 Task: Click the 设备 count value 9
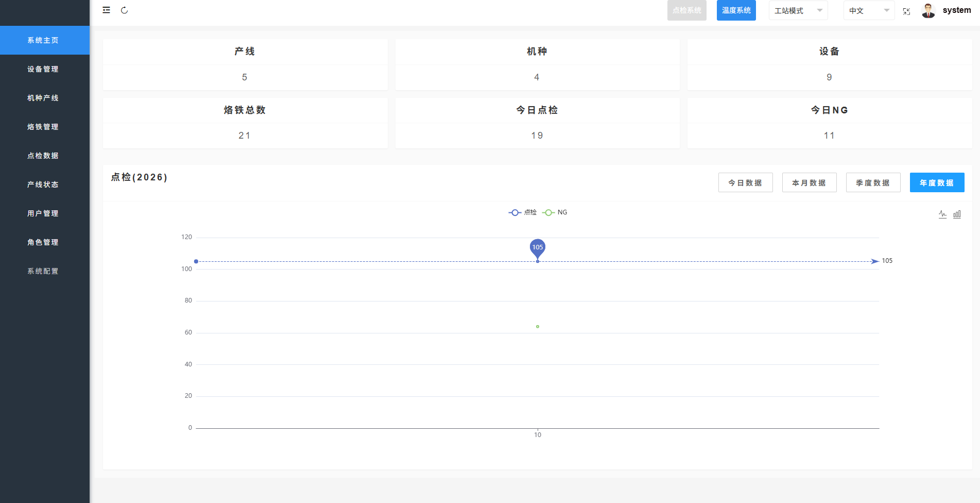(x=829, y=77)
